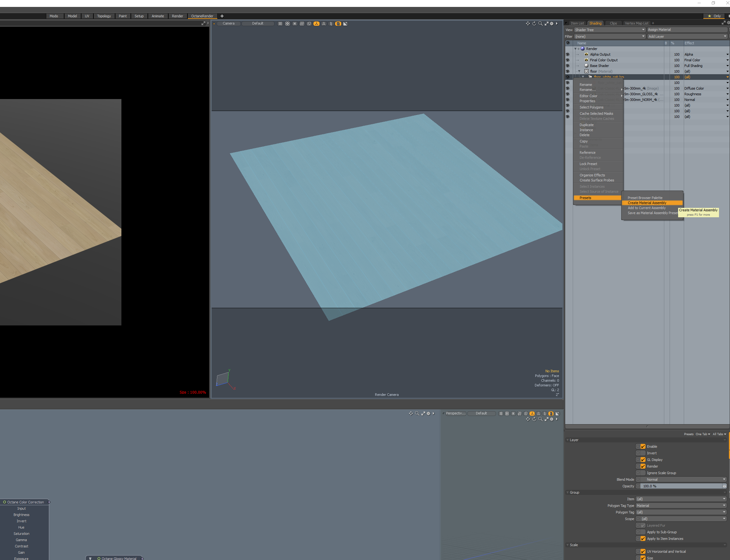
Task: Toggle the orange axis icon in camera toolbar
Action: click(x=316, y=24)
